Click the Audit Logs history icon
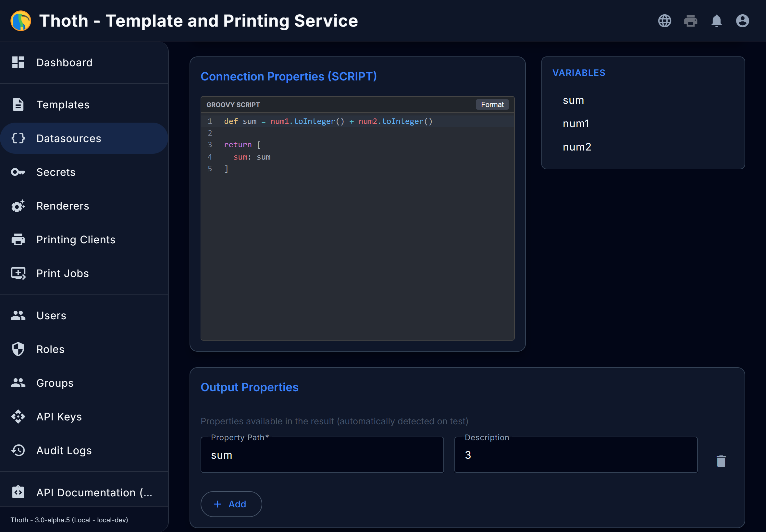Viewport: 766px width, 532px height. [x=18, y=450]
